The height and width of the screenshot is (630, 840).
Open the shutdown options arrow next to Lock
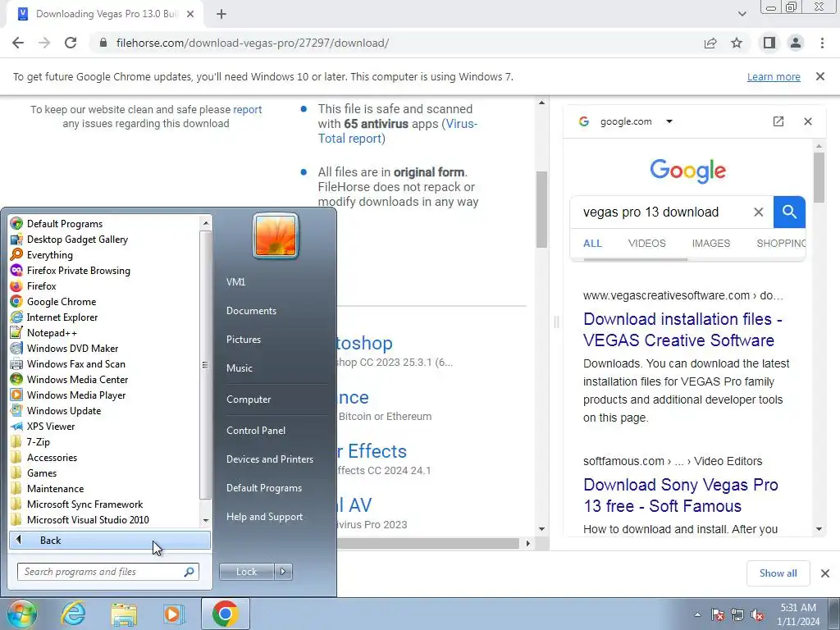click(x=283, y=572)
